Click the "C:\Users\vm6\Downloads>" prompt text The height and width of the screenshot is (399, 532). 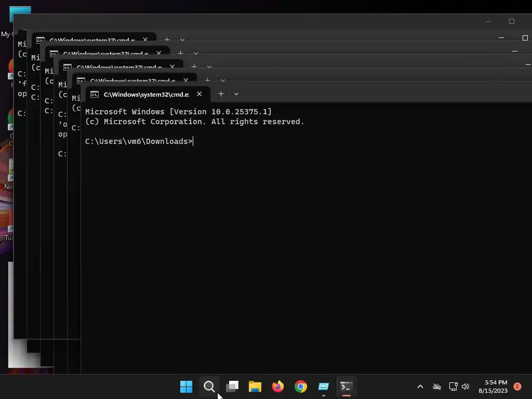139,141
